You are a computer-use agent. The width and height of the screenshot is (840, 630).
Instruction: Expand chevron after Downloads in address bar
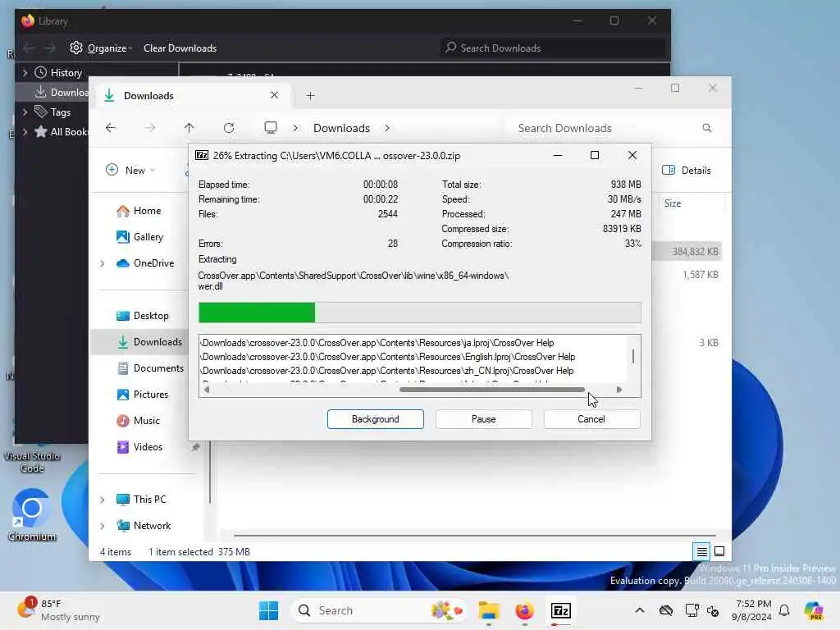point(387,128)
